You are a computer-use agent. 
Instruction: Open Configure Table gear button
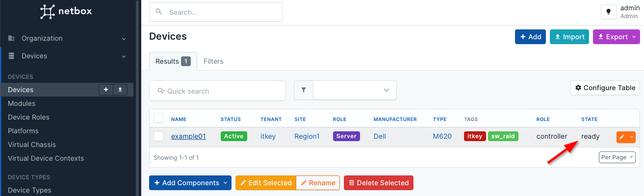pos(605,88)
